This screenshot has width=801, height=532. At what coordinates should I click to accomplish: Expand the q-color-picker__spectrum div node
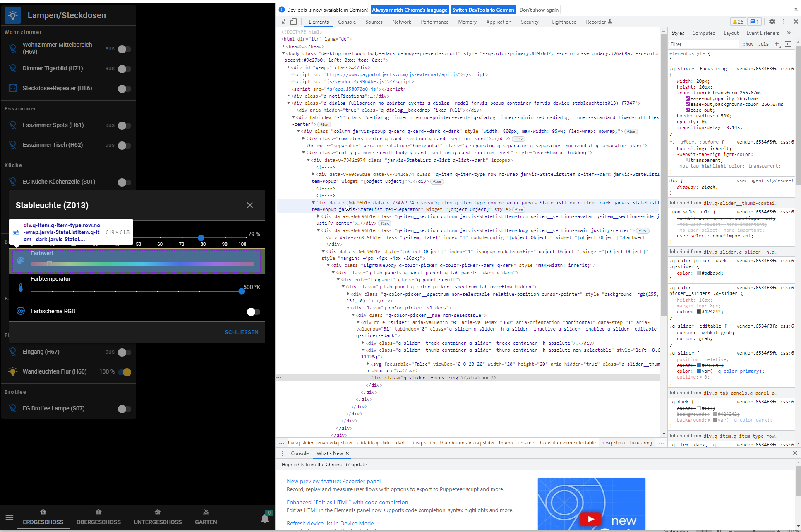[348, 294]
